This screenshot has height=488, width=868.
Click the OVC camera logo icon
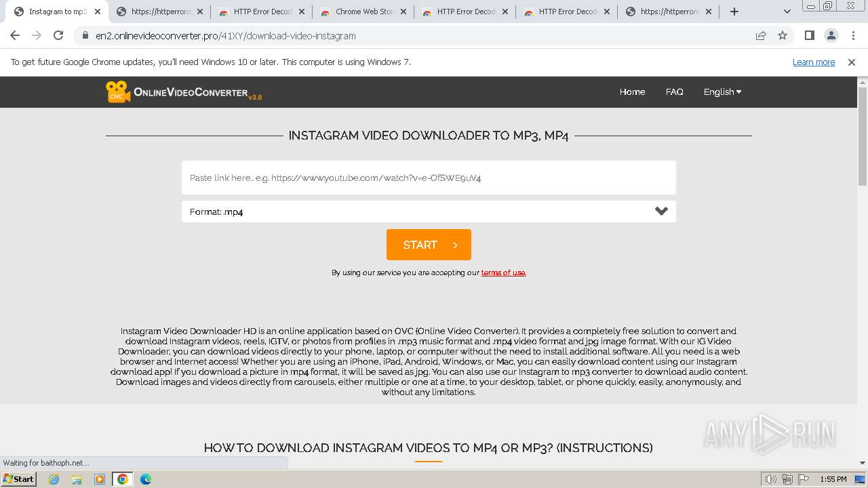point(118,91)
